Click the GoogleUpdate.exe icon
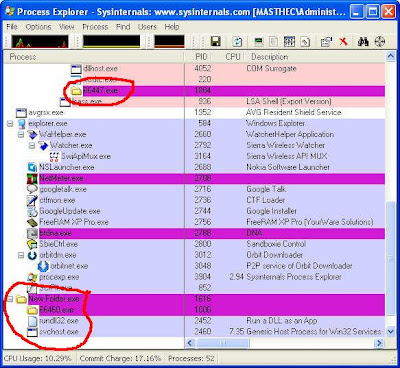This screenshot has height=368, width=400. 32,211
